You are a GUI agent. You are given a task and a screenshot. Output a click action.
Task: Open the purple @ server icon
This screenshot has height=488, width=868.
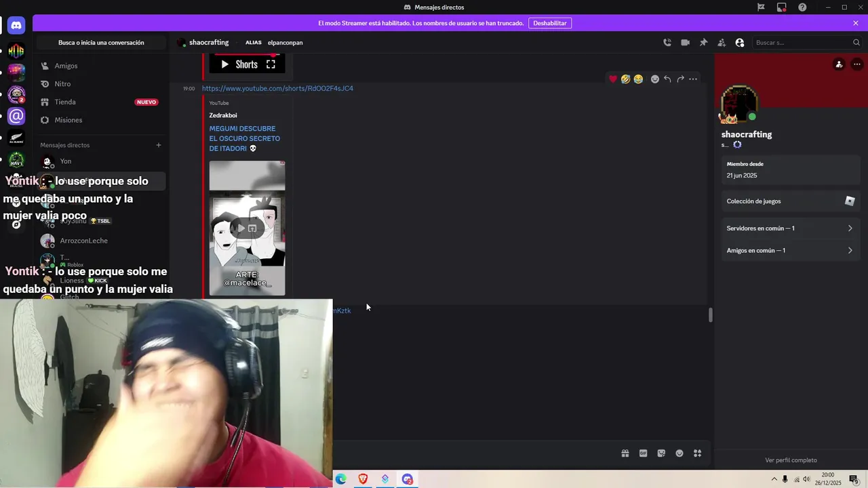16,116
